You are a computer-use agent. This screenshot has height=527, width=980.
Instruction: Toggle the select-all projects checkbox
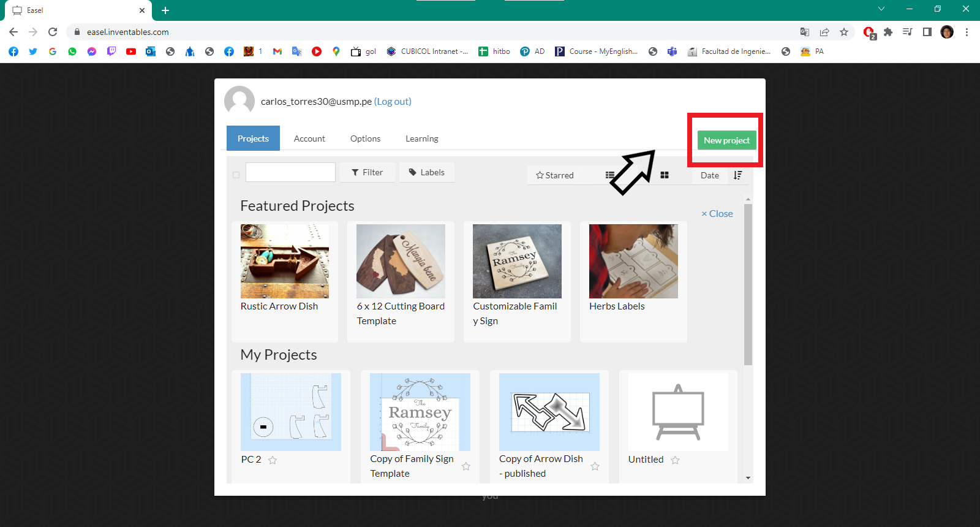pos(236,175)
